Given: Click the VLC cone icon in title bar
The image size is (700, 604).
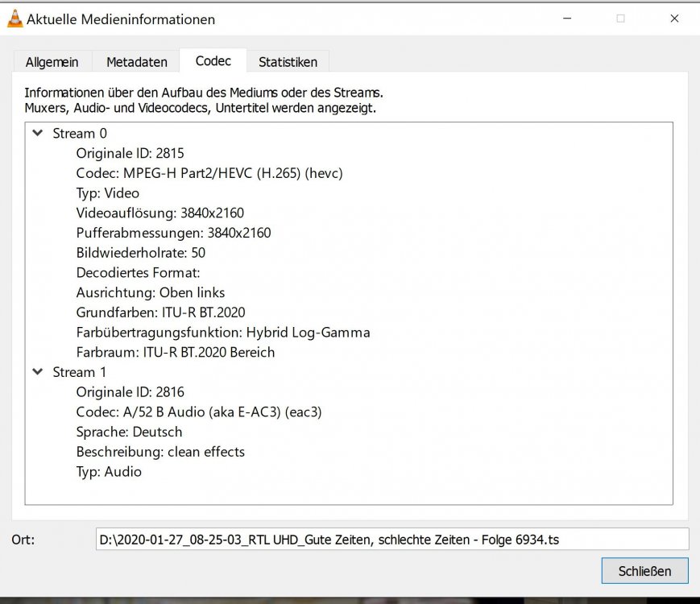Looking at the screenshot, I should tap(14, 19).
